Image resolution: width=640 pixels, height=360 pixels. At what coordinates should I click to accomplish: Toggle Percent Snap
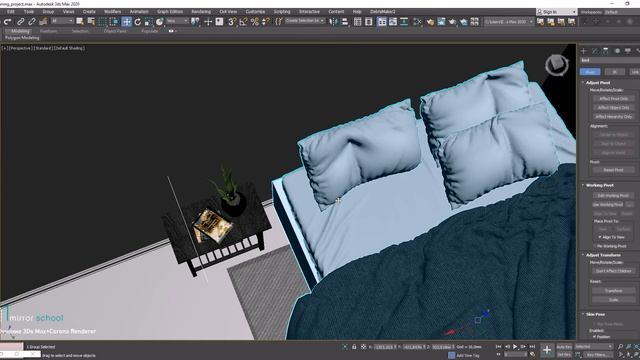click(255, 22)
